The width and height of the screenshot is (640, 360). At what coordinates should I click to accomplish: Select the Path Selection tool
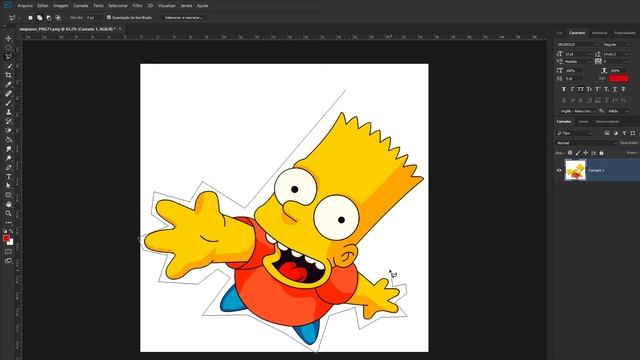(8, 186)
